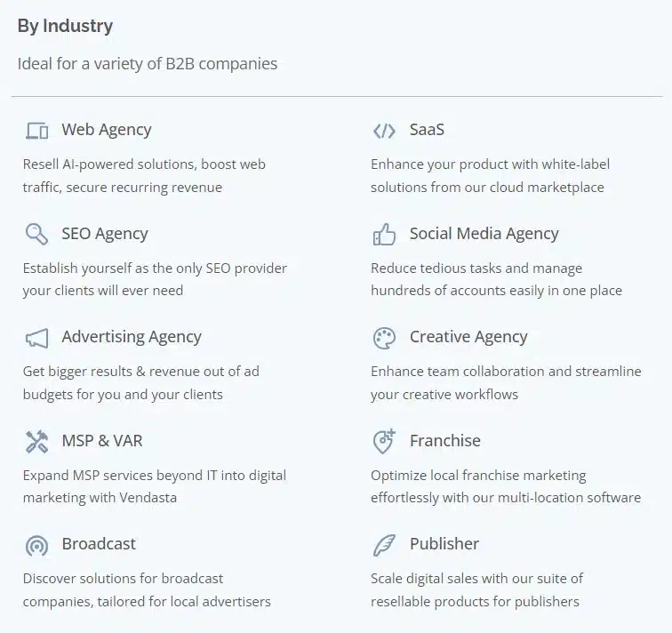Click the Broadcast signal icon

point(36,544)
